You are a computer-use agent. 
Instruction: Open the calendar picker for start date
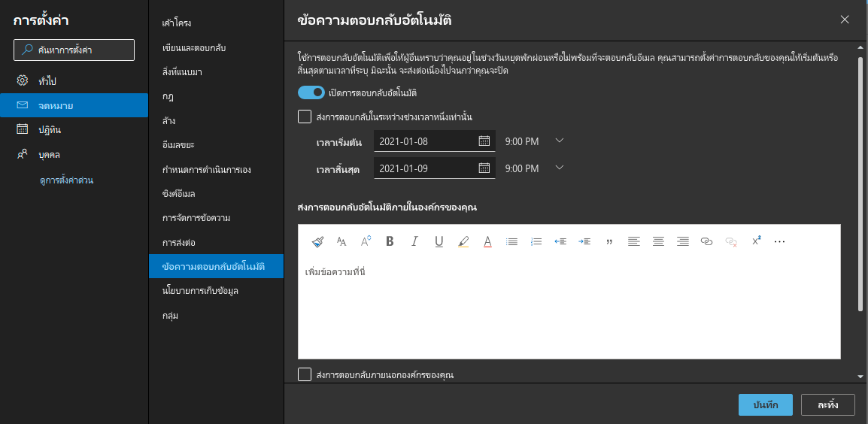point(484,141)
